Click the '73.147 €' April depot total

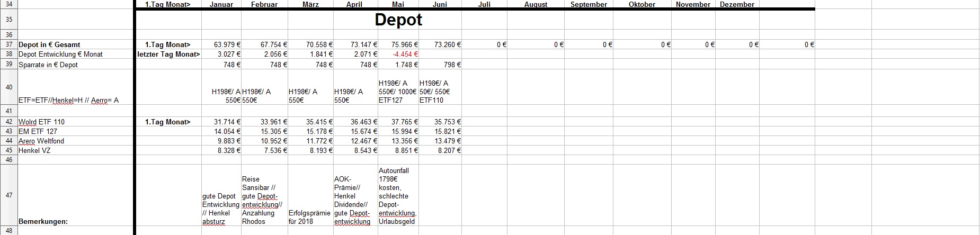tap(355, 44)
